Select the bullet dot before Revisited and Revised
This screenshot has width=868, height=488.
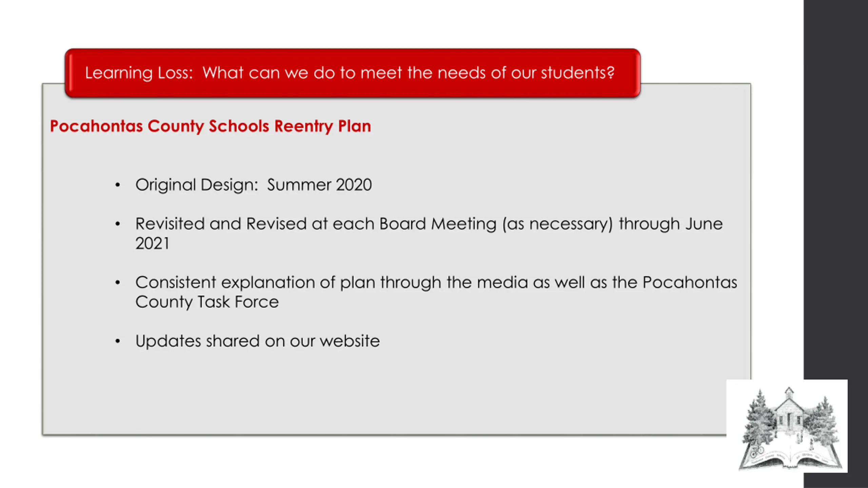118,224
